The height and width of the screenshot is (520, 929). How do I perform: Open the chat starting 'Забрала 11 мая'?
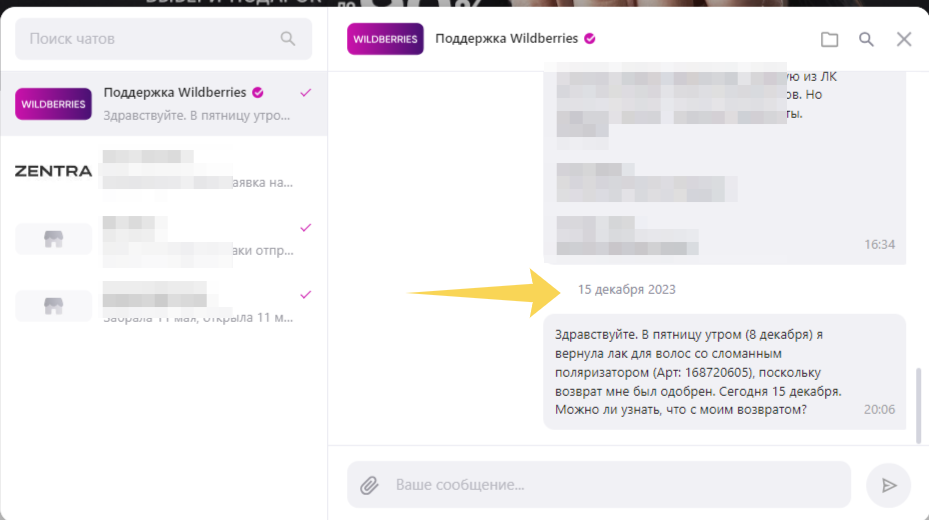[x=164, y=306]
